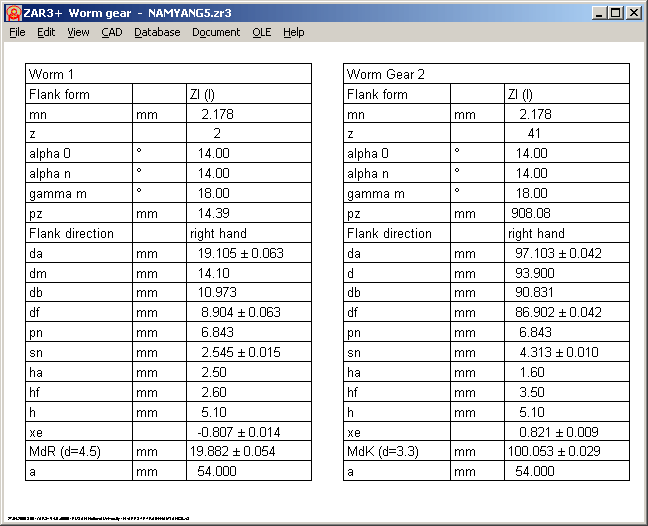
Task: Open the File menu
Action: pyautogui.click(x=17, y=32)
